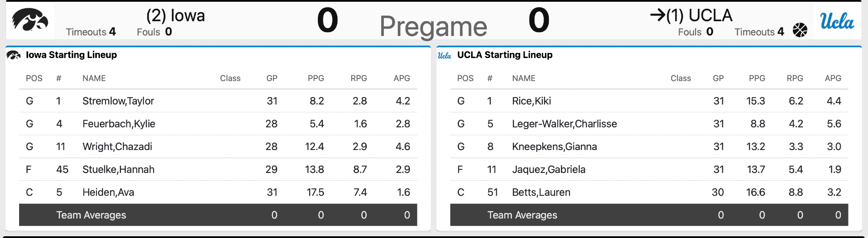Screen dimensions: 868x238
Task: Click the Pregame status label
Action: point(433,26)
